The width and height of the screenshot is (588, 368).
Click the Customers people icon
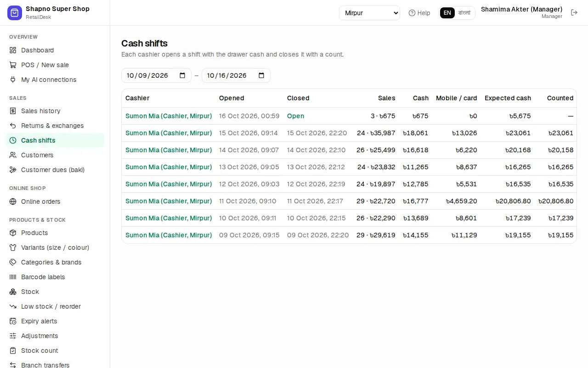click(x=13, y=155)
